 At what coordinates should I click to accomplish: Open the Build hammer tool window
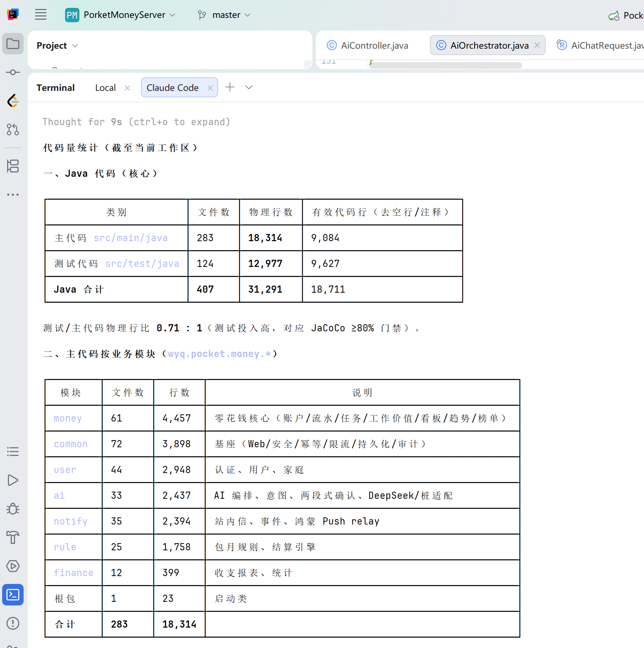[x=13, y=537]
